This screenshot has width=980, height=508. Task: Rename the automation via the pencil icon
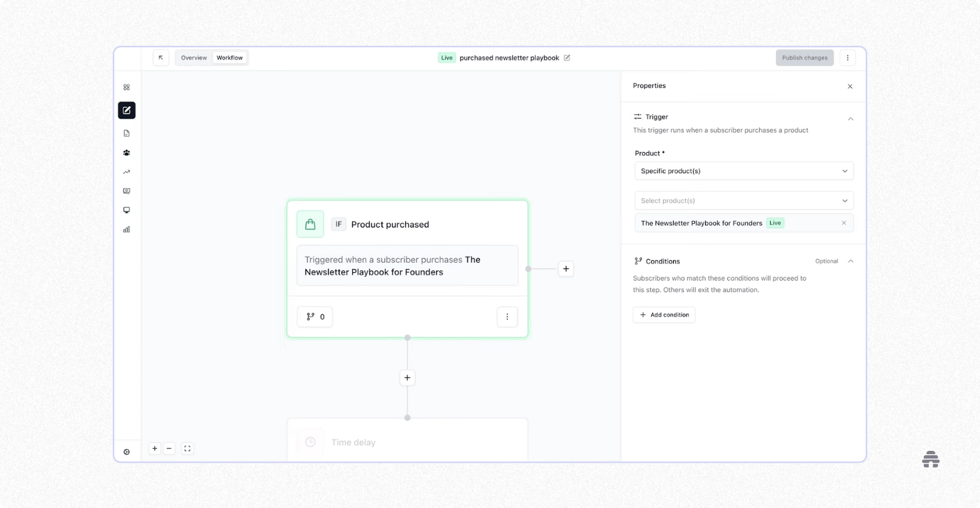[x=567, y=58]
